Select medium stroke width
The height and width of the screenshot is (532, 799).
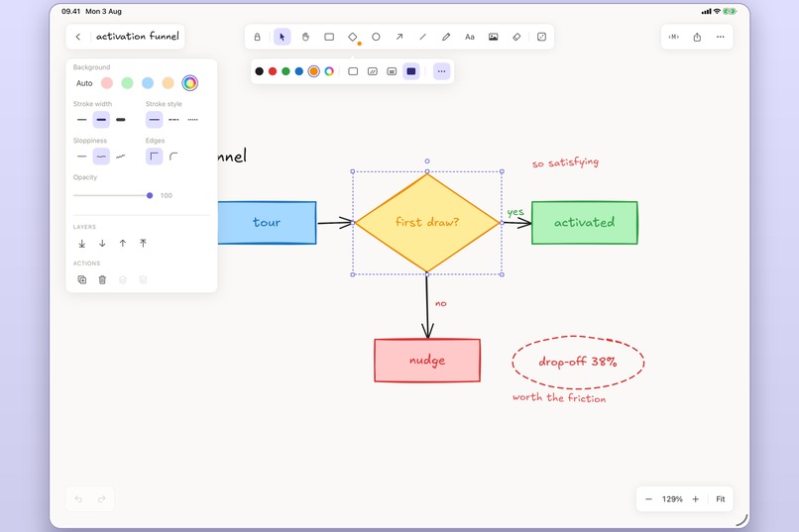coord(101,120)
